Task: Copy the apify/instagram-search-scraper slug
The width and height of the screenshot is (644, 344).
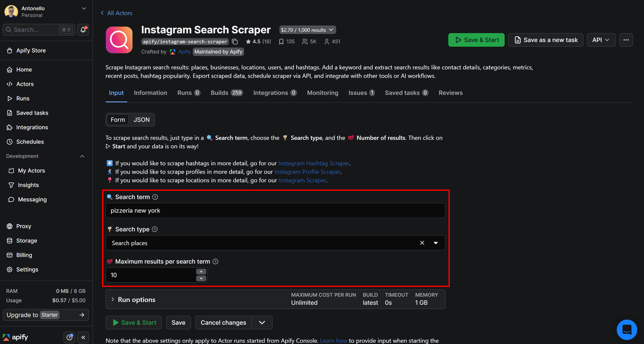Action: click(235, 41)
